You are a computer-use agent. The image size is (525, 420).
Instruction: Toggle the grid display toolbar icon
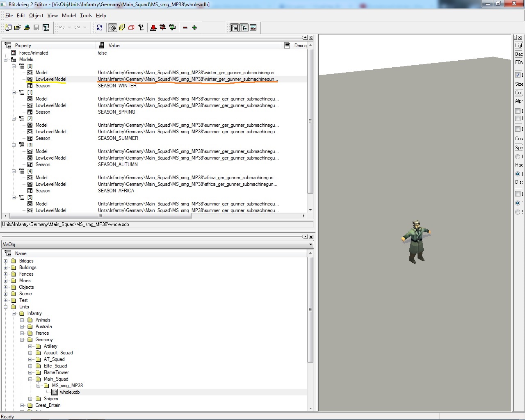click(112, 27)
